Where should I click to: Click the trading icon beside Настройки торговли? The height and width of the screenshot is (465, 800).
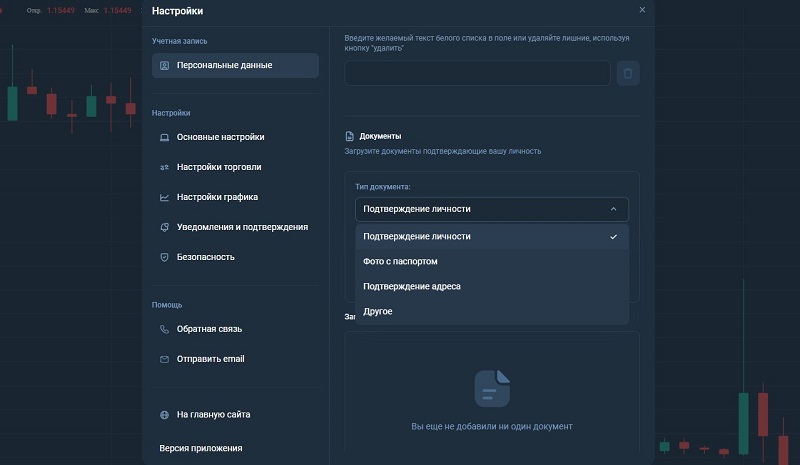coord(164,167)
